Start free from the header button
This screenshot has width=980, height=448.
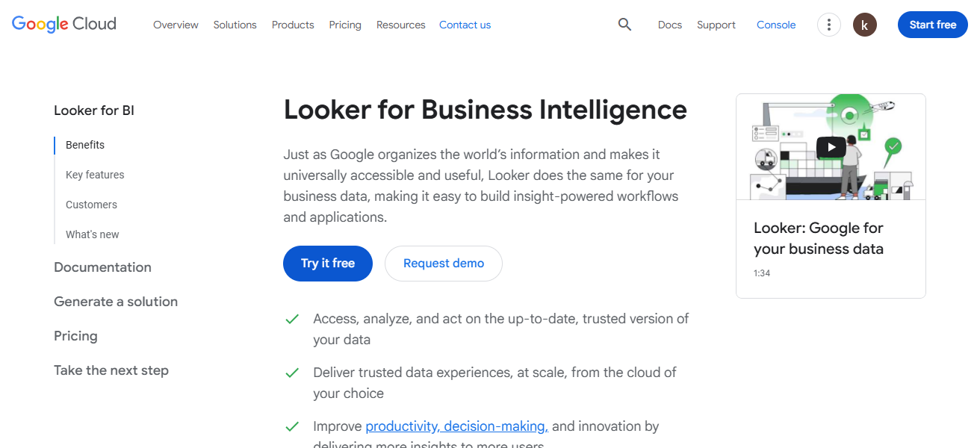932,25
